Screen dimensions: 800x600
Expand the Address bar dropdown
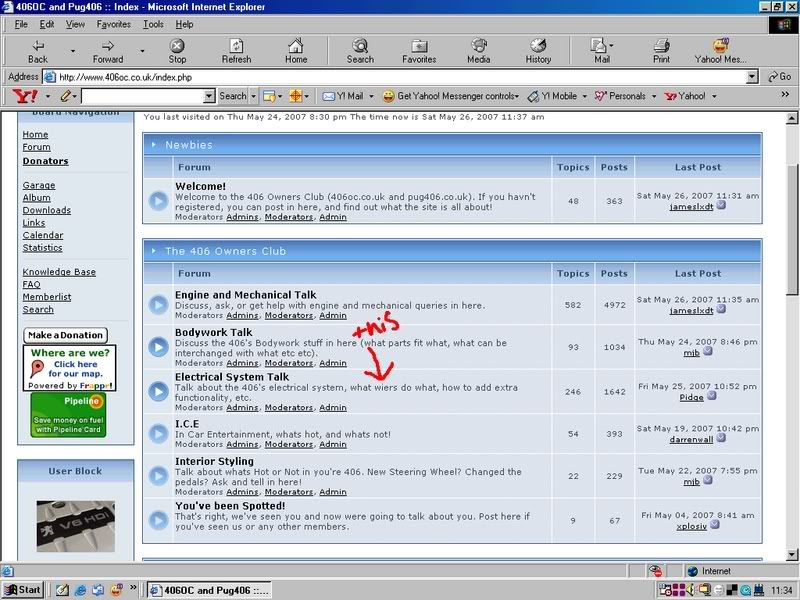click(x=752, y=77)
